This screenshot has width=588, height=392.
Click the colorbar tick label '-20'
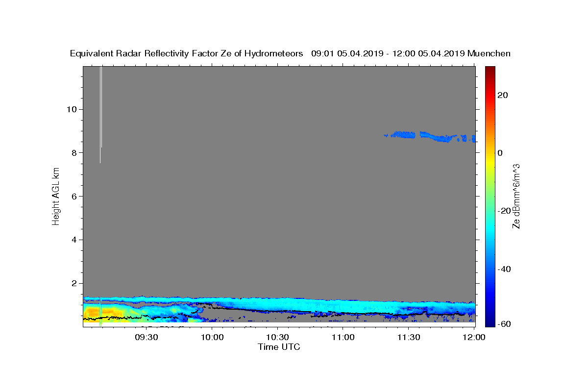(x=504, y=211)
